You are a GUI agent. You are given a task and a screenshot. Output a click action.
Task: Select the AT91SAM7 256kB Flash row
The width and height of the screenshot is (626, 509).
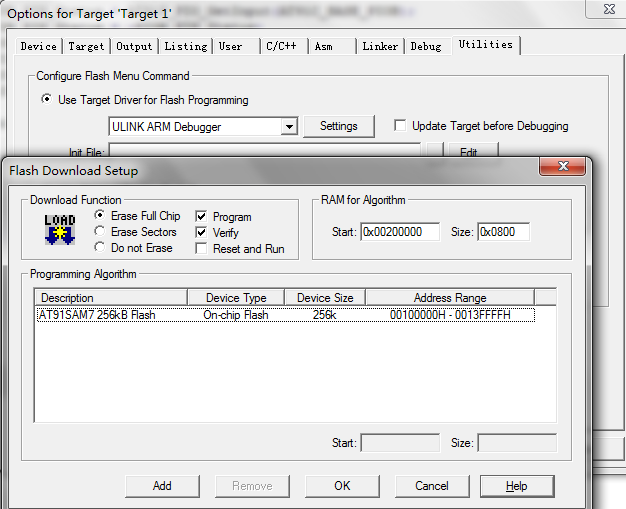tap(285, 315)
